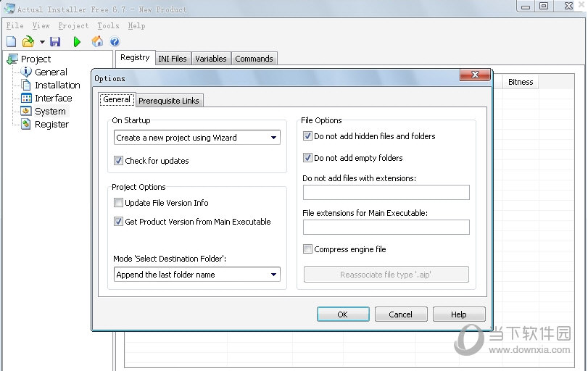Screen dimensions: 588x371
Task: Toggle Do not add hidden files and folders
Action: tap(307, 136)
